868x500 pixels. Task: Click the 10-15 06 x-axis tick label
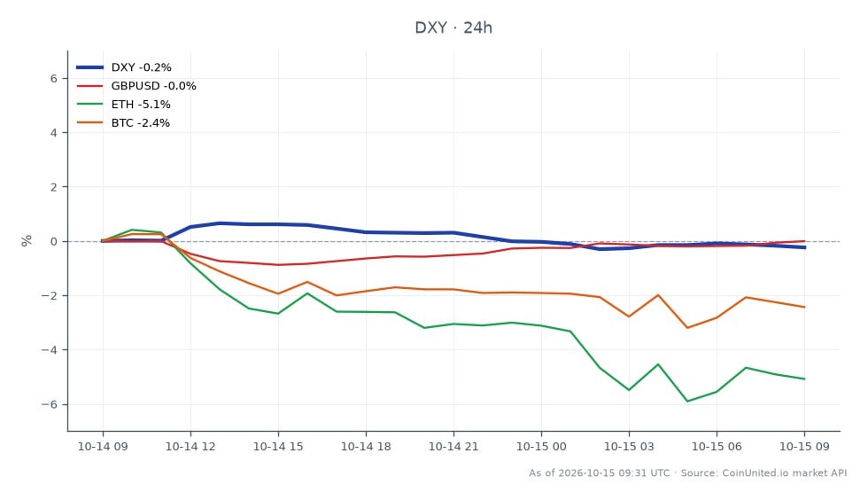click(717, 446)
